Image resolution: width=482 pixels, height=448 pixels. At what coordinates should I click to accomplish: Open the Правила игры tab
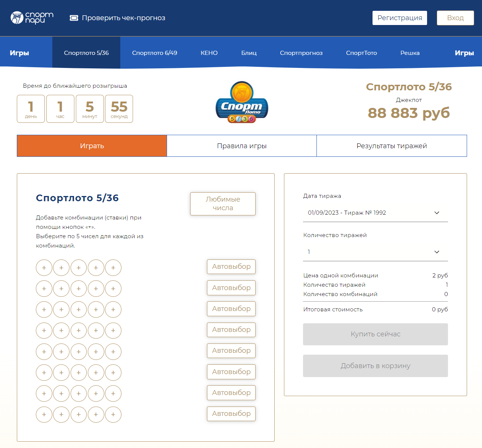(x=242, y=146)
